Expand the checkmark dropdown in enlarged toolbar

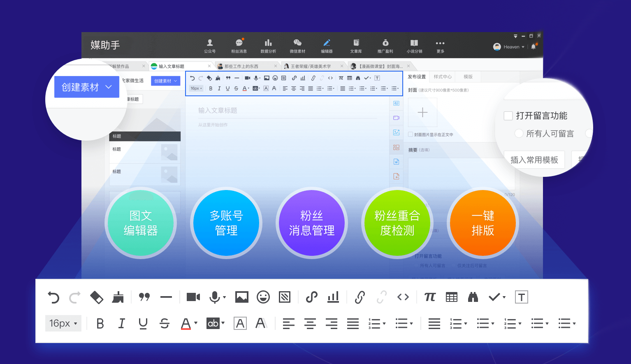tap(504, 297)
